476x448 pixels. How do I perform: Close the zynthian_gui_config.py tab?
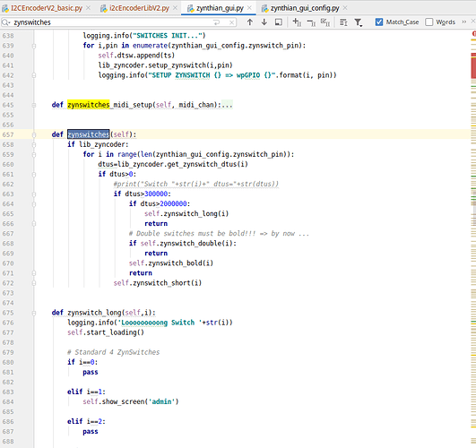[x=345, y=8]
